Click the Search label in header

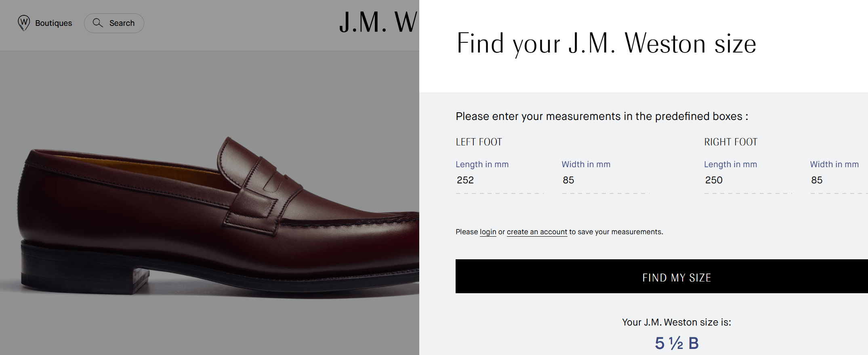coord(122,23)
